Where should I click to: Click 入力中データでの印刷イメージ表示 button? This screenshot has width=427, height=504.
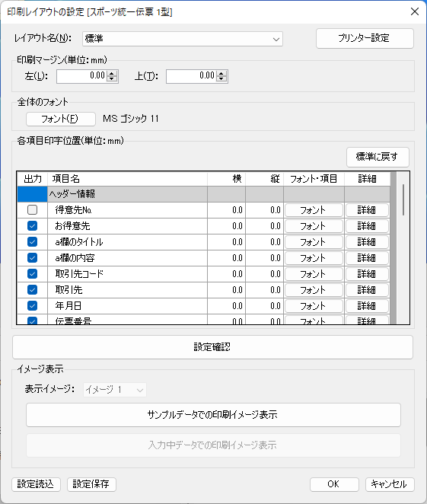[x=213, y=445]
